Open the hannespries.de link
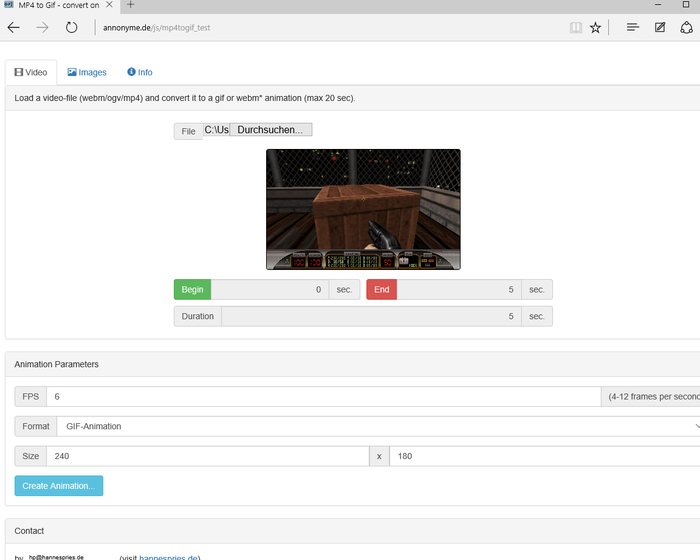 tap(168, 557)
